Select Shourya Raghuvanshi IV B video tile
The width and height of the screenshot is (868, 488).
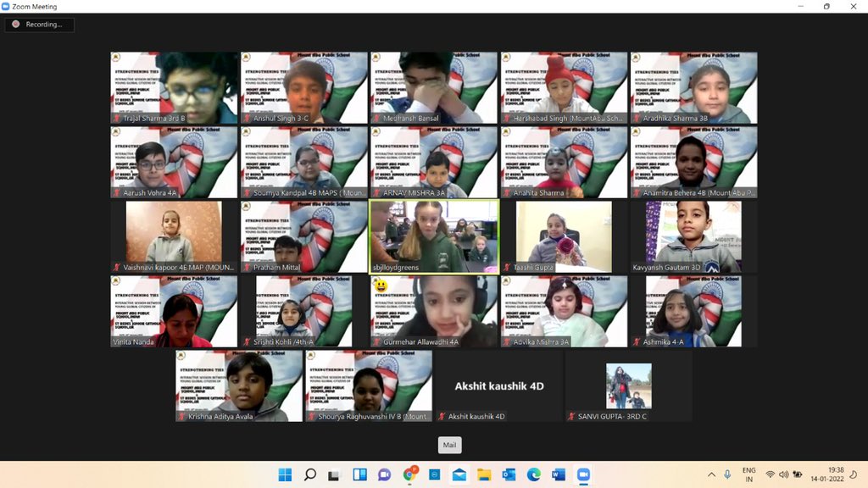point(370,386)
